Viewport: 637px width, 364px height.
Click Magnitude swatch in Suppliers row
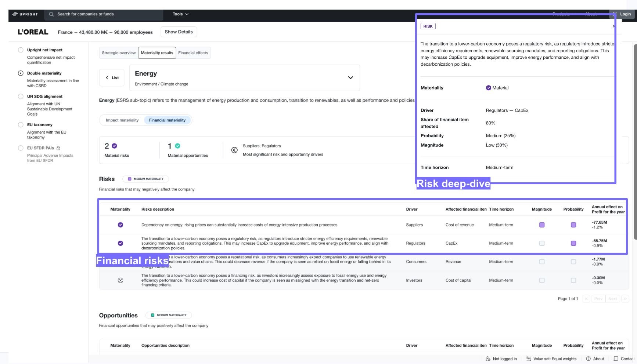[x=542, y=225]
